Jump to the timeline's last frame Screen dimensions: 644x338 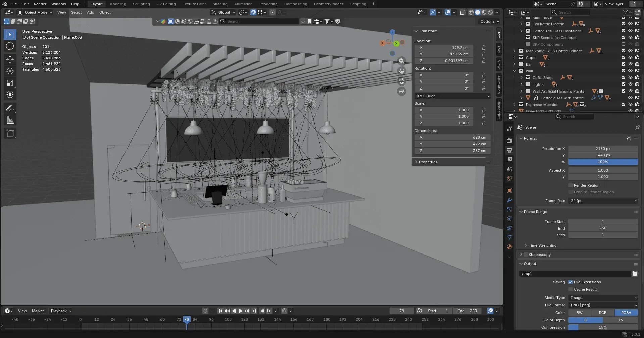(x=254, y=311)
